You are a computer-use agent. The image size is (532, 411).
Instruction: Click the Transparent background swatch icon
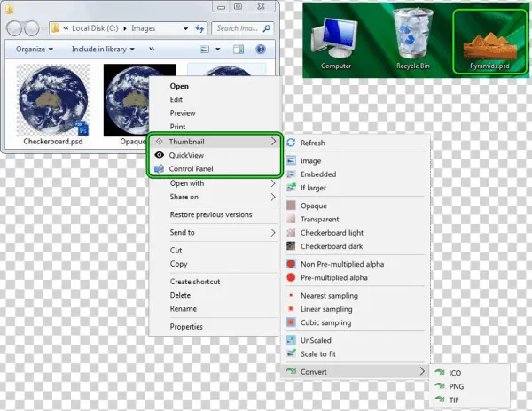291,219
